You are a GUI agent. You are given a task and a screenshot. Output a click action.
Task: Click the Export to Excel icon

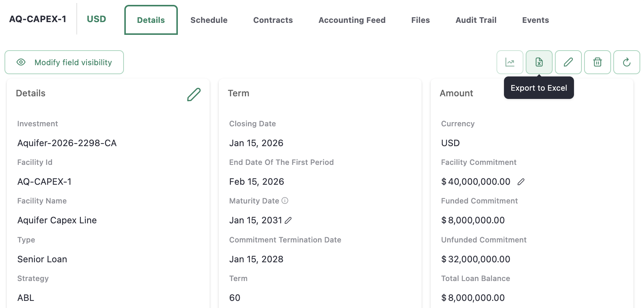pos(539,62)
